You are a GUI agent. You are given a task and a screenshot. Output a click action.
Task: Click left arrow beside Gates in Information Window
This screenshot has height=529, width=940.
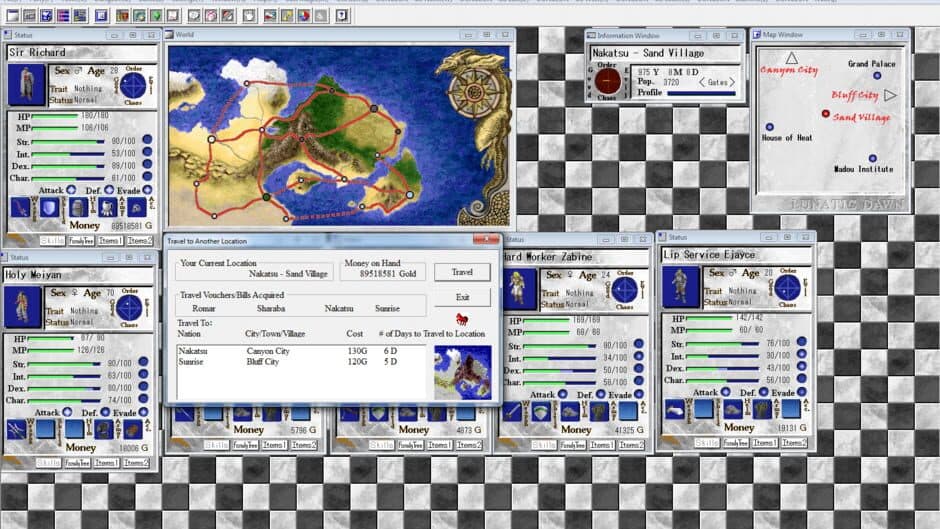click(x=701, y=82)
